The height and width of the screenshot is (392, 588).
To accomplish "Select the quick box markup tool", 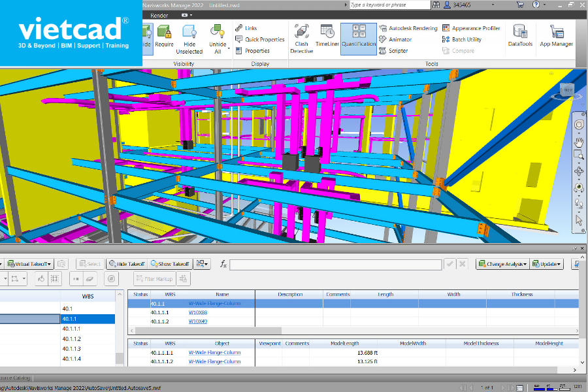I will pyautogui.click(x=55, y=279).
